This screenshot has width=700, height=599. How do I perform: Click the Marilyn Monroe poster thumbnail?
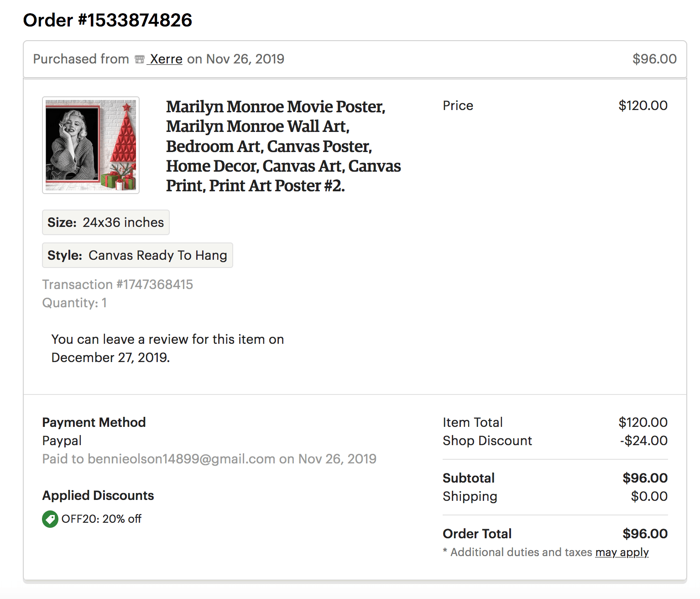click(x=91, y=145)
